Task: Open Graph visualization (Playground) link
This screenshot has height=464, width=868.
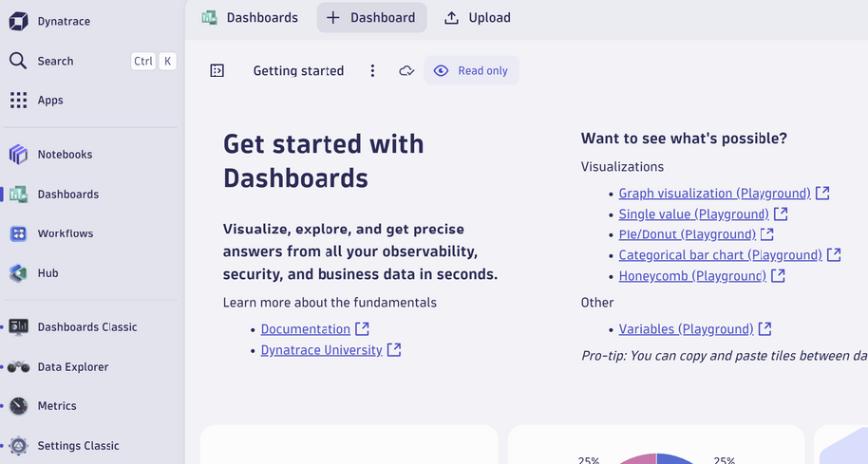Action: pos(714,194)
